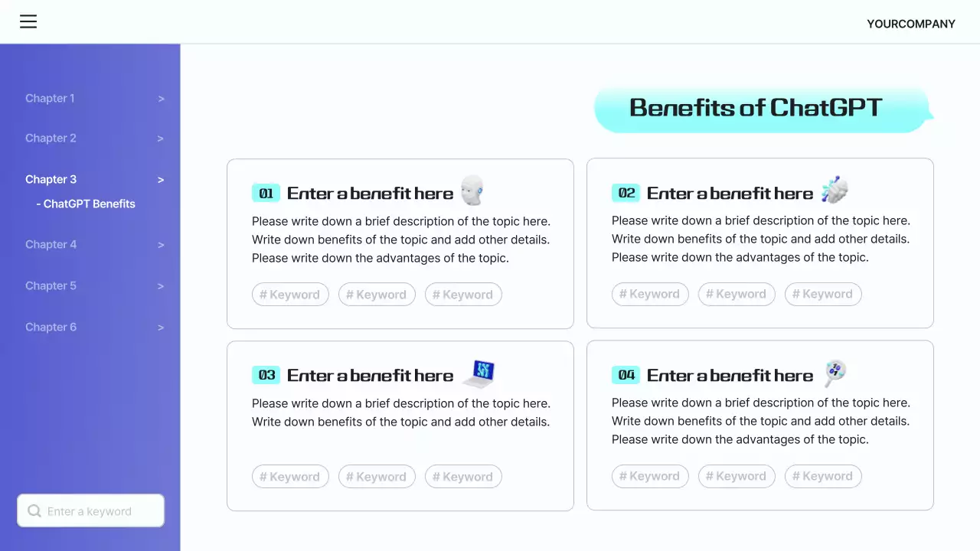Click last Keyword tag in benefit 04
The height and width of the screenshot is (551, 980).
pyautogui.click(x=823, y=477)
